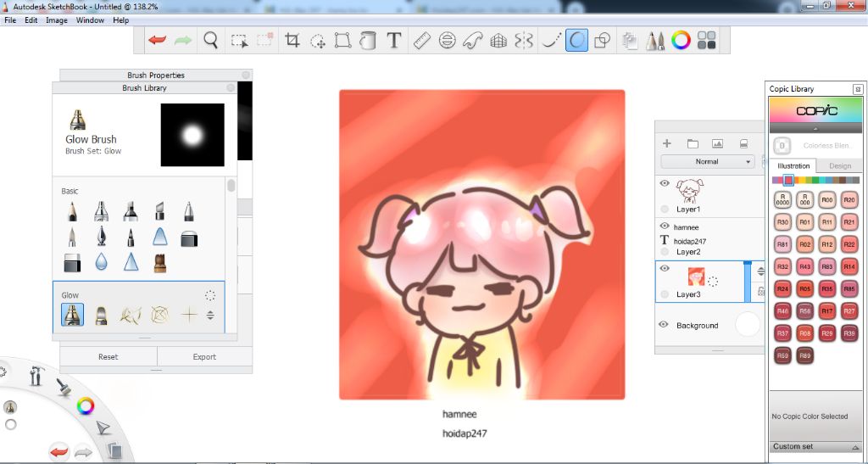This screenshot has width=868, height=464.
Task: Collapse the Copic banner arrow
Action: [x=815, y=128]
